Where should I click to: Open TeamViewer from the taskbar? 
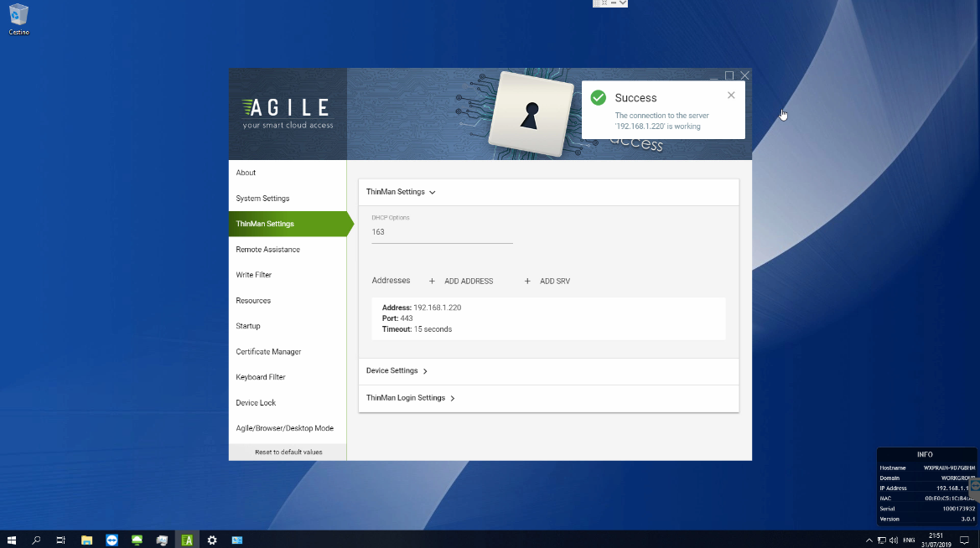coord(111,540)
